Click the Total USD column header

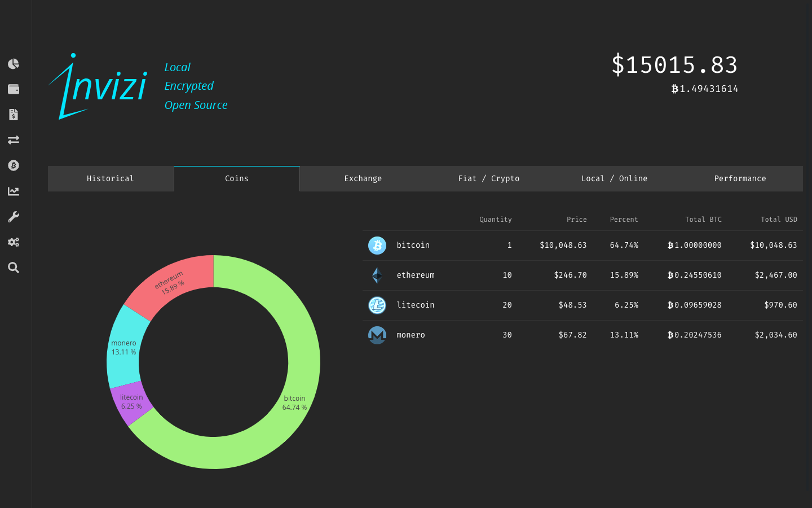tap(779, 220)
